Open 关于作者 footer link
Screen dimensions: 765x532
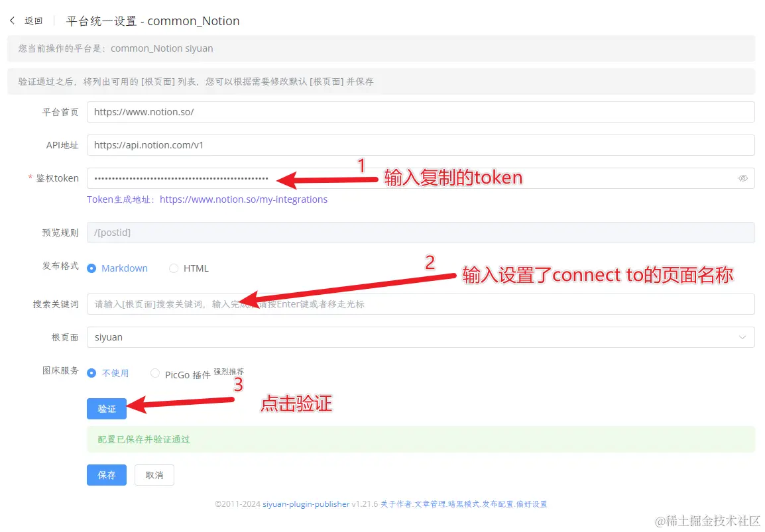point(396,504)
